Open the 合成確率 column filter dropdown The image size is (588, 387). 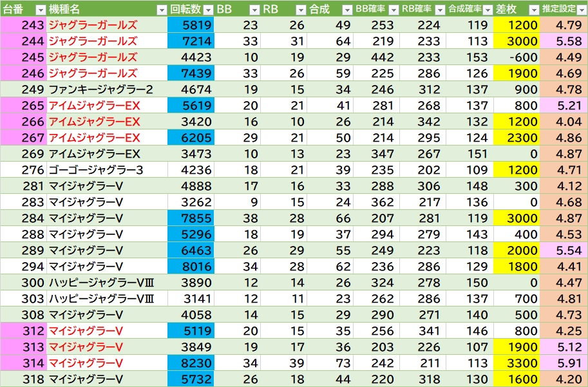[488, 10]
